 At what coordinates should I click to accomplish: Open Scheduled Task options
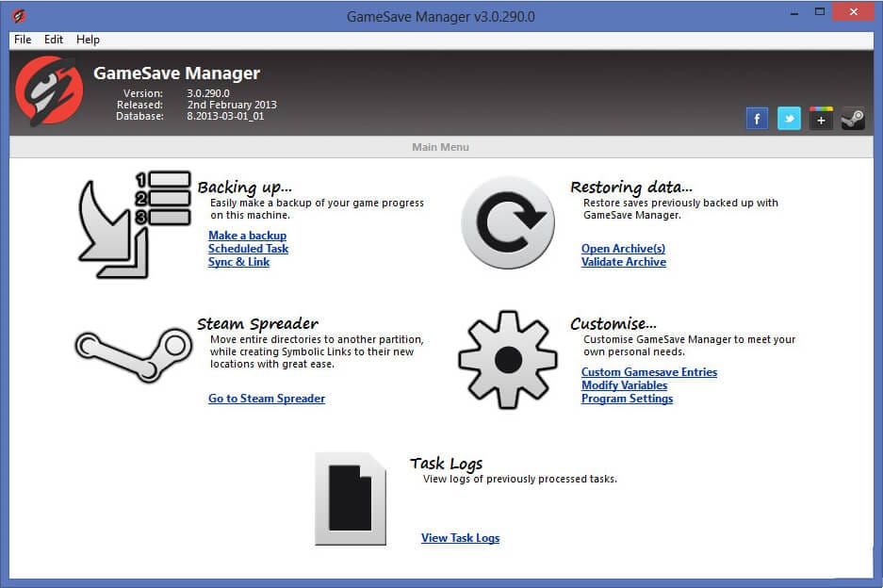tap(248, 248)
